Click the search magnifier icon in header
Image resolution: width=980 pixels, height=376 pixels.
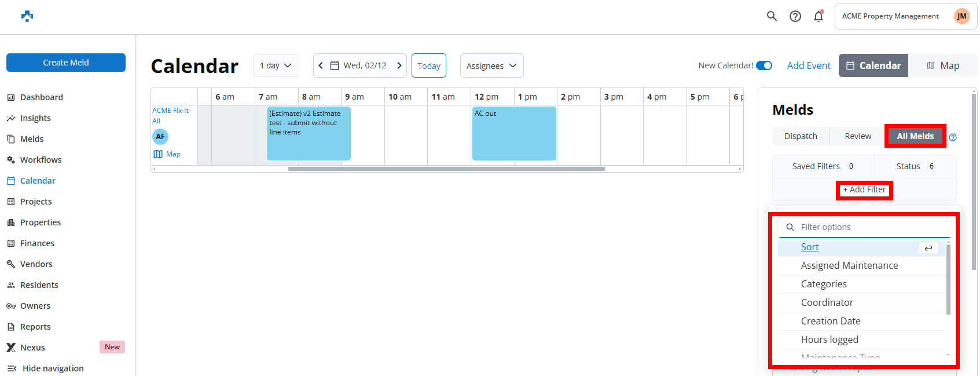coord(772,16)
